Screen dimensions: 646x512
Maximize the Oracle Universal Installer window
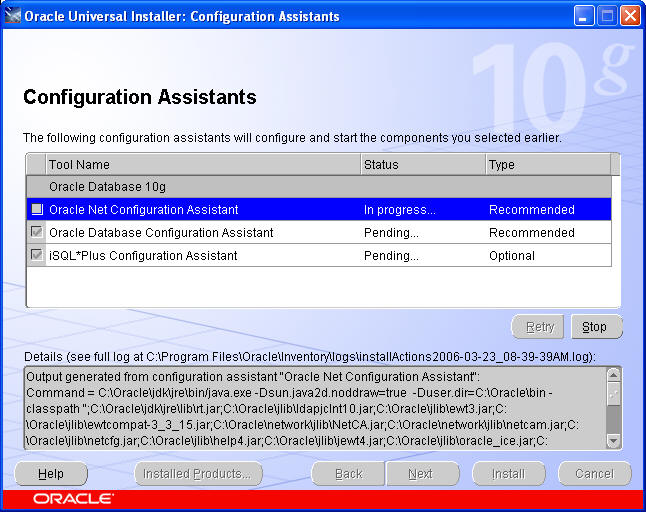click(608, 16)
